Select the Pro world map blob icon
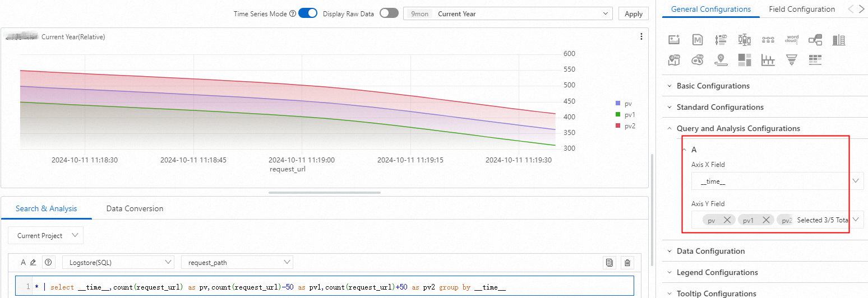The width and height of the screenshot is (868, 298). (x=698, y=60)
